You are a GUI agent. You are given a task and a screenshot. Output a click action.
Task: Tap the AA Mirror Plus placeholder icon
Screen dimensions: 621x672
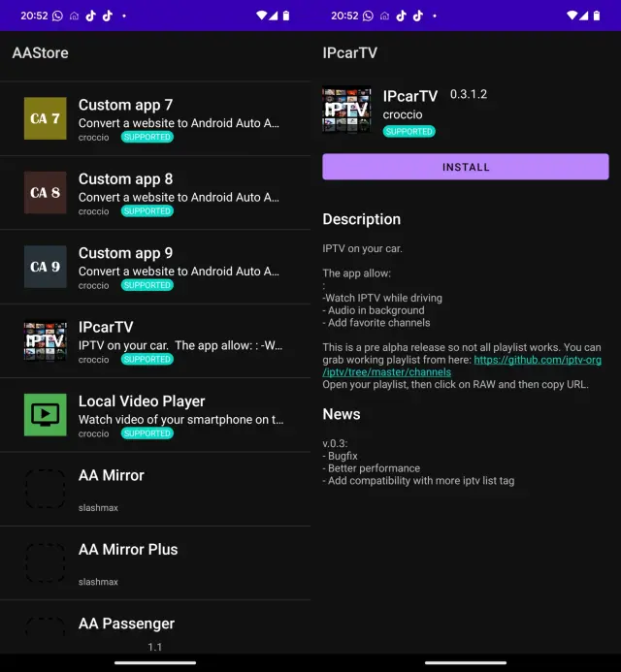[46, 562]
